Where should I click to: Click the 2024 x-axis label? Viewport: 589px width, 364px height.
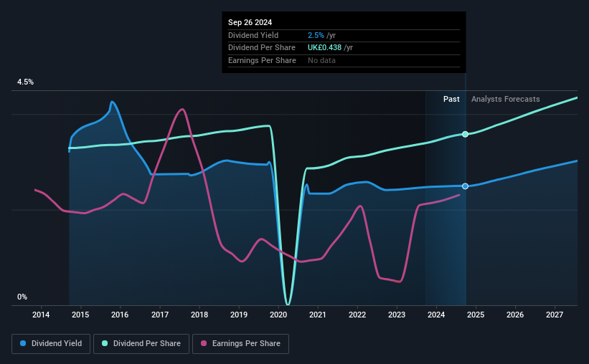click(x=436, y=315)
